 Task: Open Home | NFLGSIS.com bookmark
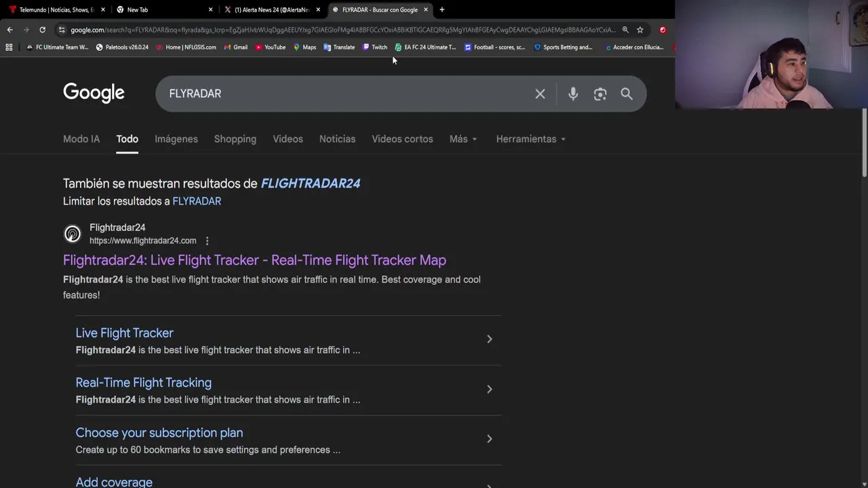coord(186,47)
